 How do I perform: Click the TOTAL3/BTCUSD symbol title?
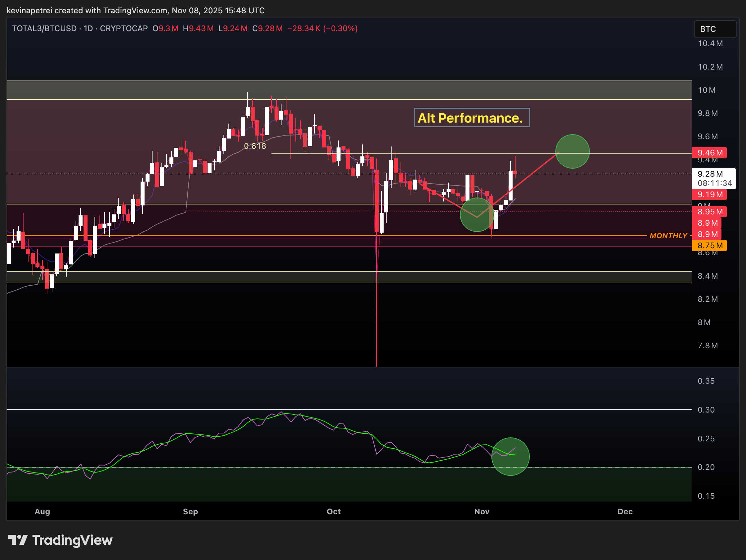pos(44,28)
